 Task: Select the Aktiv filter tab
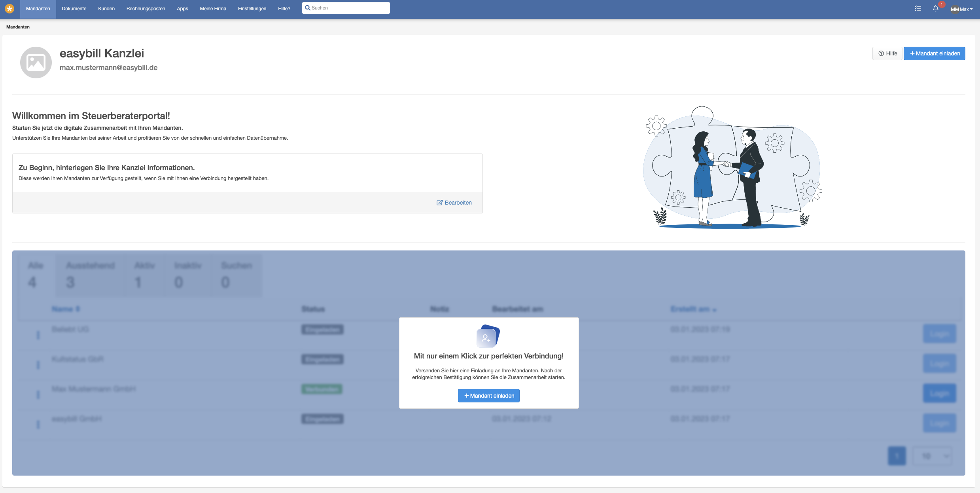(x=144, y=274)
